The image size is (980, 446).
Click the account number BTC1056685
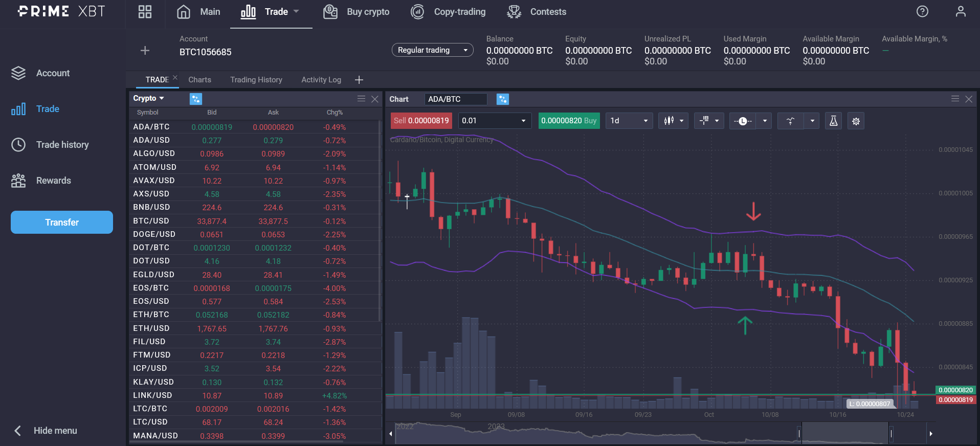205,52
